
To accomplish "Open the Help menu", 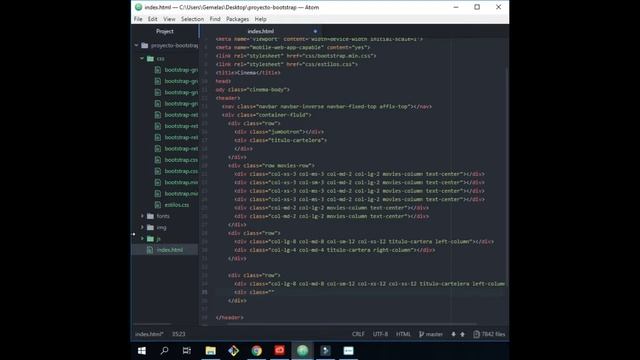I will tap(260, 19).
